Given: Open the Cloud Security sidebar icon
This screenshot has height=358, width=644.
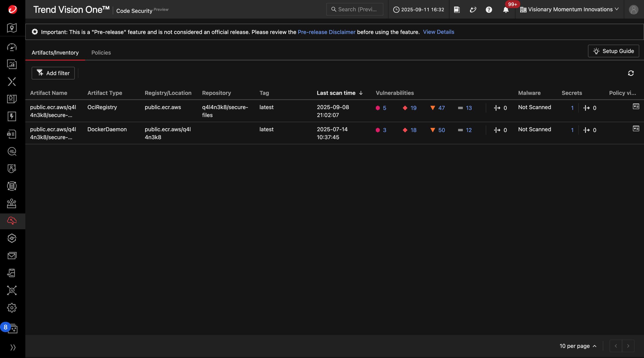Looking at the screenshot, I should click(12, 221).
